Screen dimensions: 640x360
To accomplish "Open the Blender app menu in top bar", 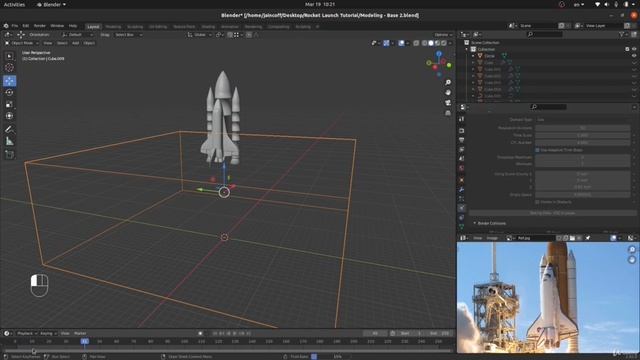I will (52, 4).
